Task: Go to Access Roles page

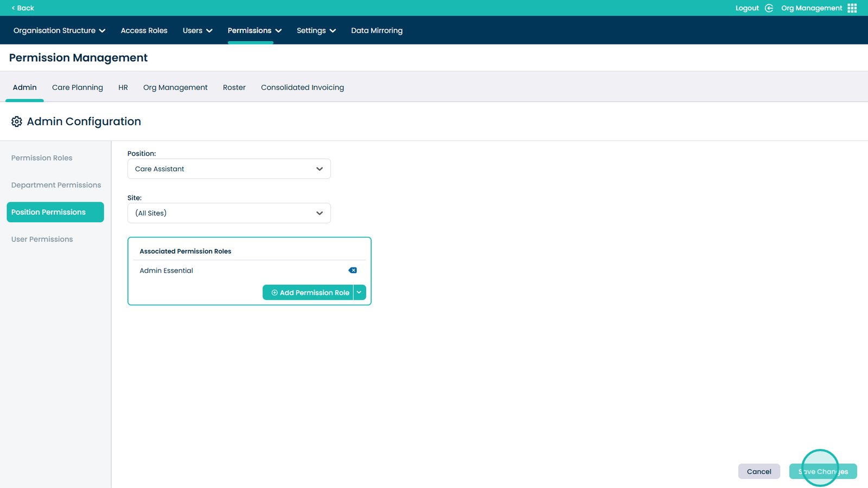Action: point(144,30)
